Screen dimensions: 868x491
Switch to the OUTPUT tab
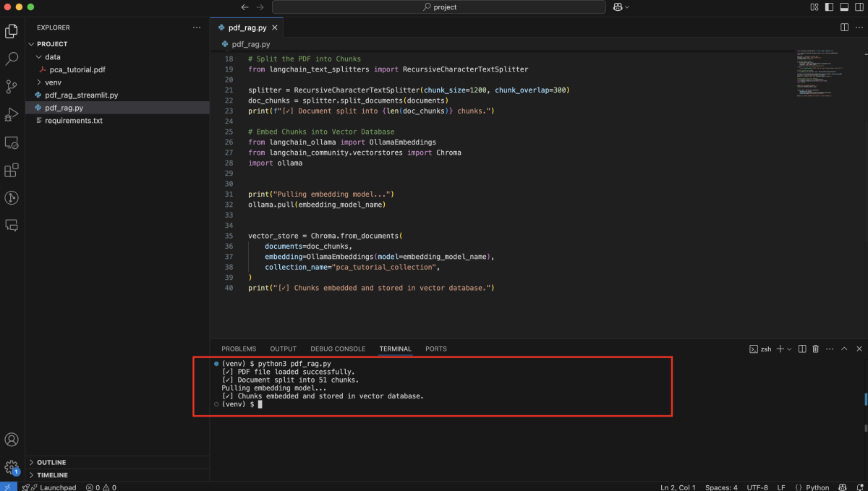click(x=284, y=349)
